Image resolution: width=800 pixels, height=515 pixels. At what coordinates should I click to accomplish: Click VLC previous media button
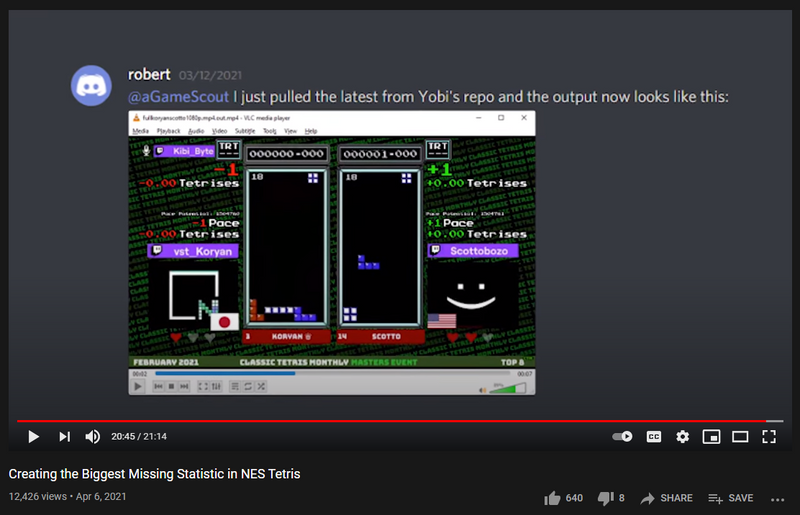[x=158, y=386]
